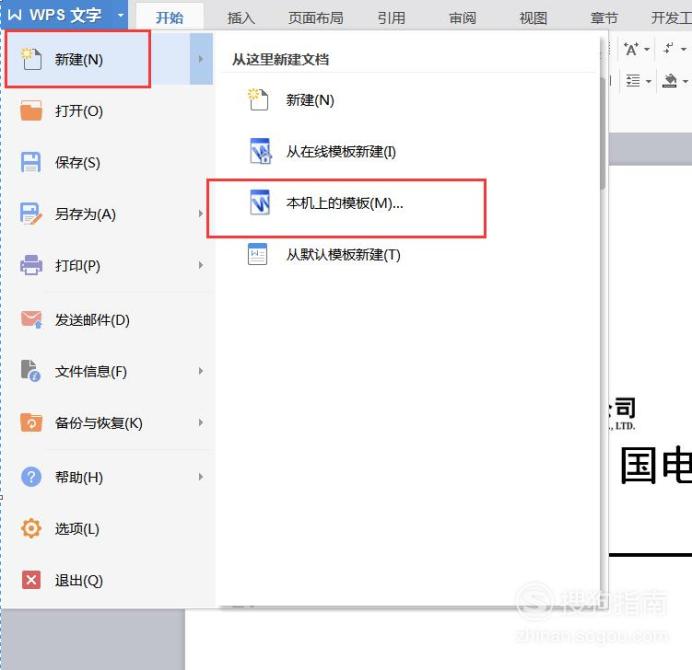Expand the 帮助(H) submenu arrow
692x670 pixels.
point(201,477)
